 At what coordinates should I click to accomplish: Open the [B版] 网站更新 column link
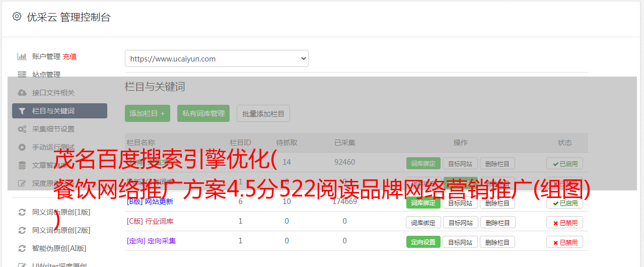[x=150, y=202]
